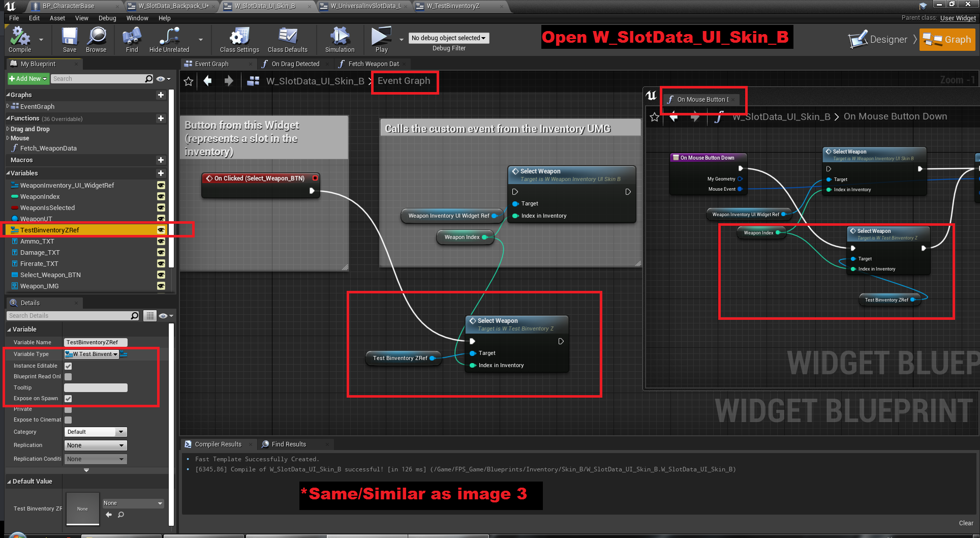Open the Replication dropdown

click(95, 445)
